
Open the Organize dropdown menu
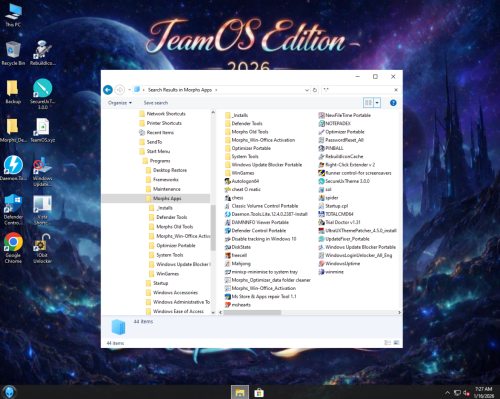point(120,103)
